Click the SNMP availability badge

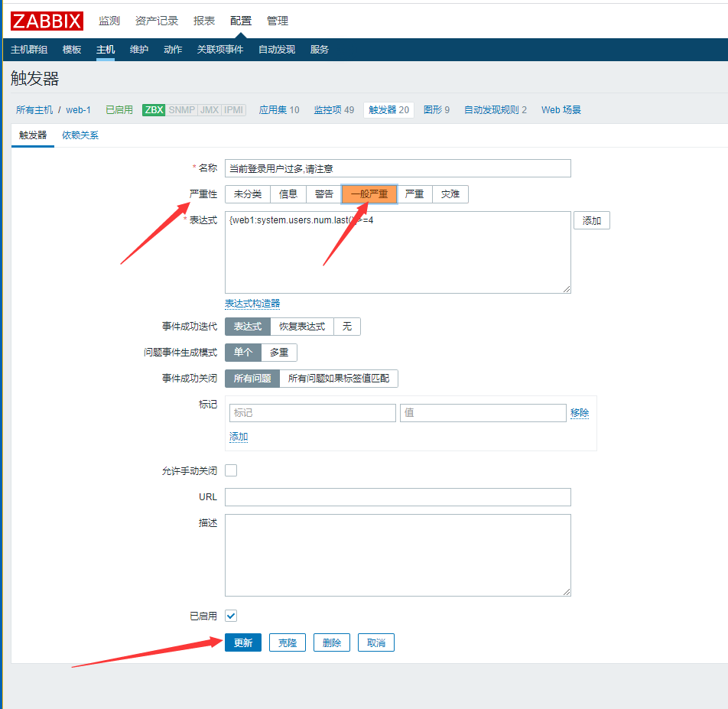point(181,110)
